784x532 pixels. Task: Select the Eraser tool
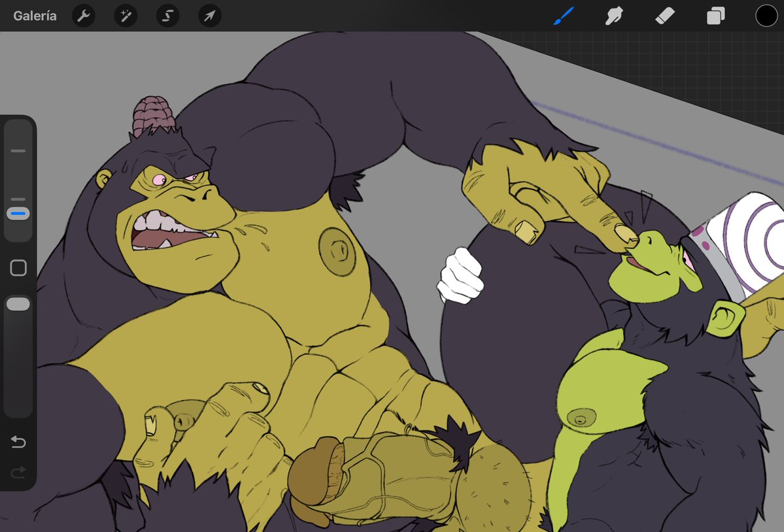pyautogui.click(x=664, y=16)
